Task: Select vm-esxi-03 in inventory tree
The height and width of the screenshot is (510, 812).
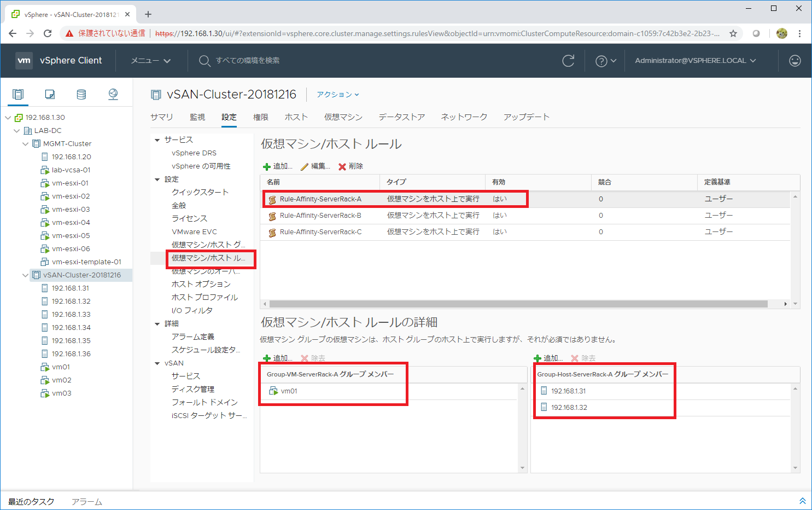Action: click(x=71, y=210)
